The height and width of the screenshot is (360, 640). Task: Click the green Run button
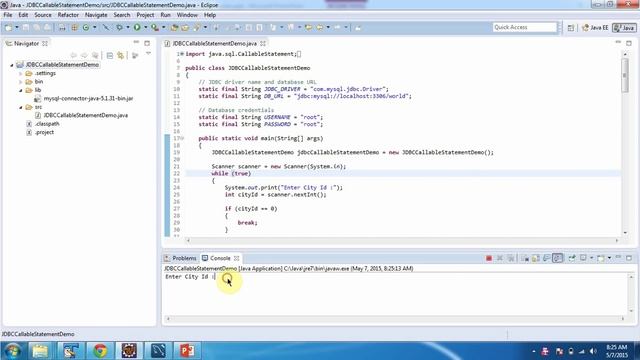pyautogui.click(x=137, y=27)
